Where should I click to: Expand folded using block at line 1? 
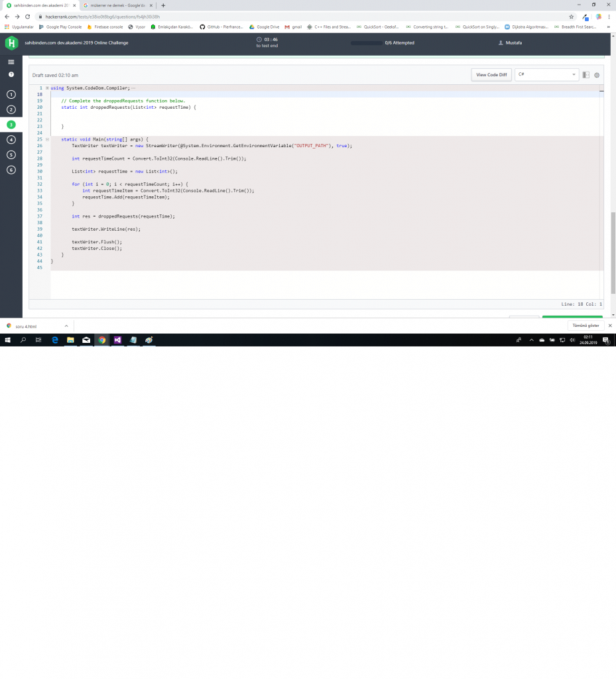click(47, 88)
